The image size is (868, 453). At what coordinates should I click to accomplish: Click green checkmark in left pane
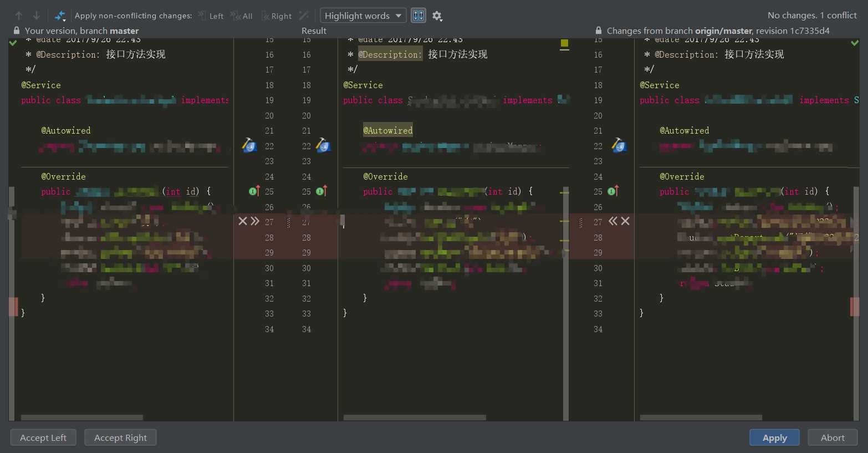pos(13,43)
